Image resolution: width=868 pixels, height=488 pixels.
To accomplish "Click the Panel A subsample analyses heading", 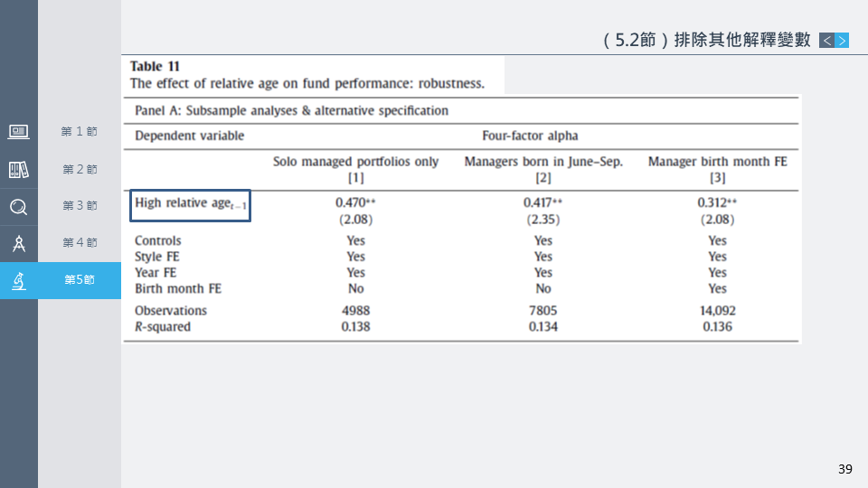I will click(x=291, y=110).
